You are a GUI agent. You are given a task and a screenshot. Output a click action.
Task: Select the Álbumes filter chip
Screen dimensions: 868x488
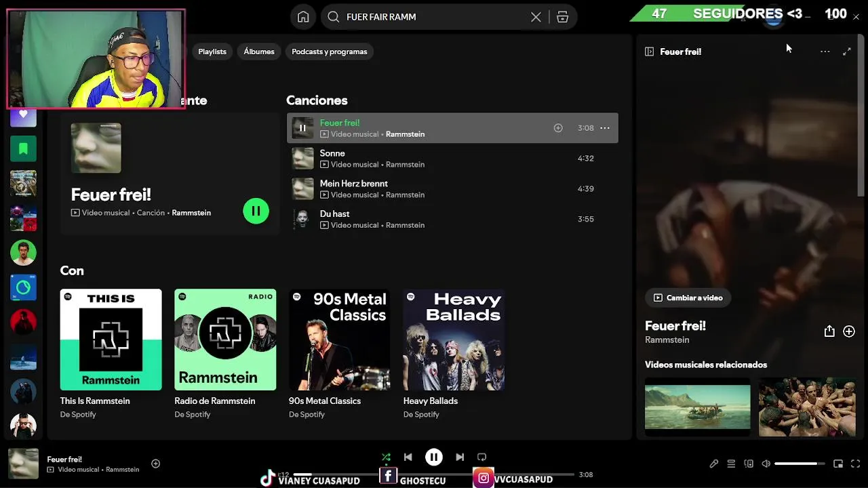click(259, 52)
